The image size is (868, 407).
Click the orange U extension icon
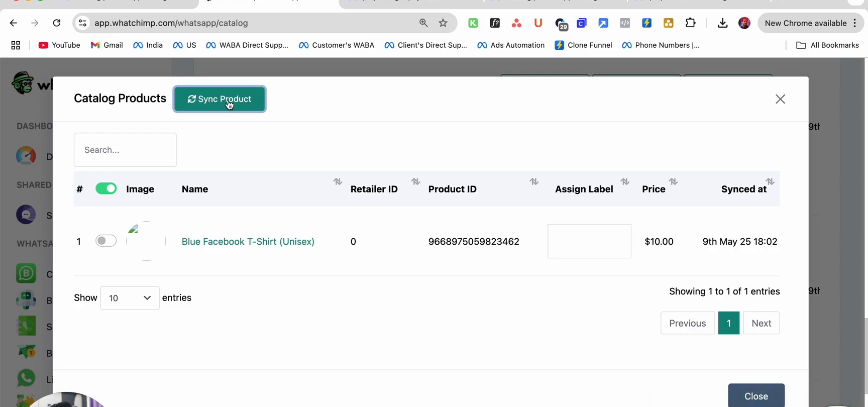(x=538, y=23)
